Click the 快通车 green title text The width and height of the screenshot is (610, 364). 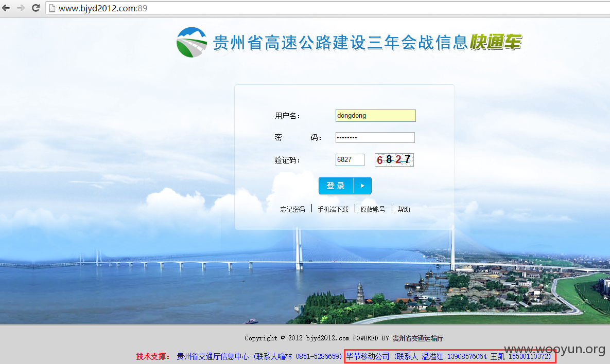pos(496,42)
